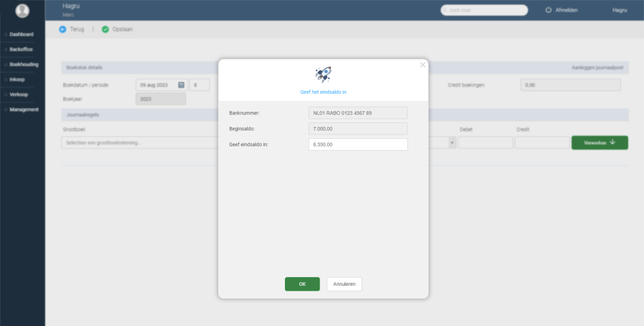The image size is (644, 326).
Task: Click the Boekjaar field showing 2023
Action: pyautogui.click(x=160, y=99)
